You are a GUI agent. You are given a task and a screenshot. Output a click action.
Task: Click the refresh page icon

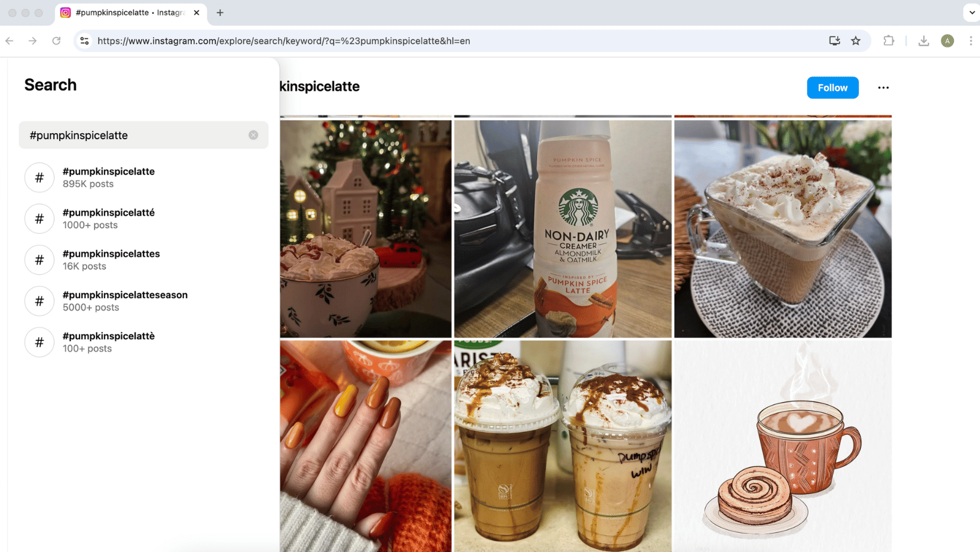(x=56, y=41)
